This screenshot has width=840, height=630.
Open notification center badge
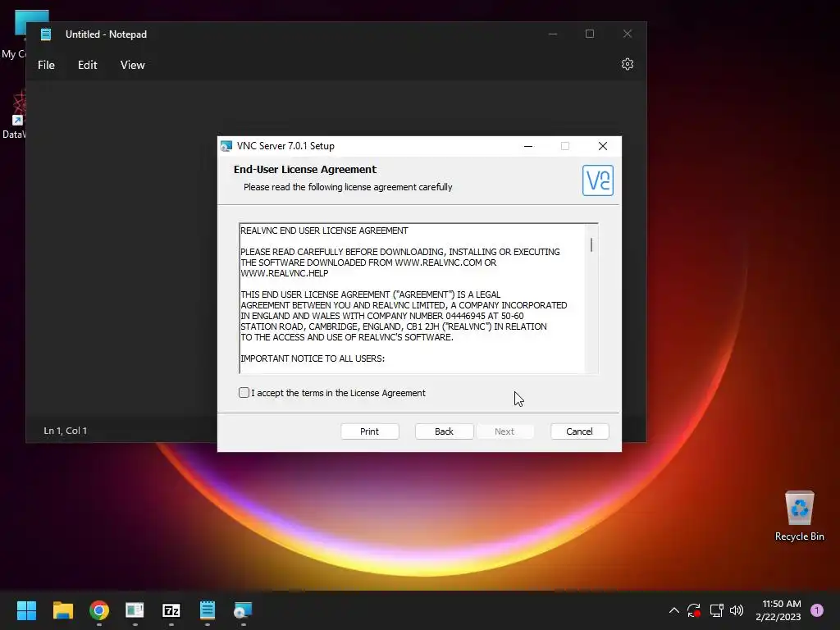tap(817, 610)
